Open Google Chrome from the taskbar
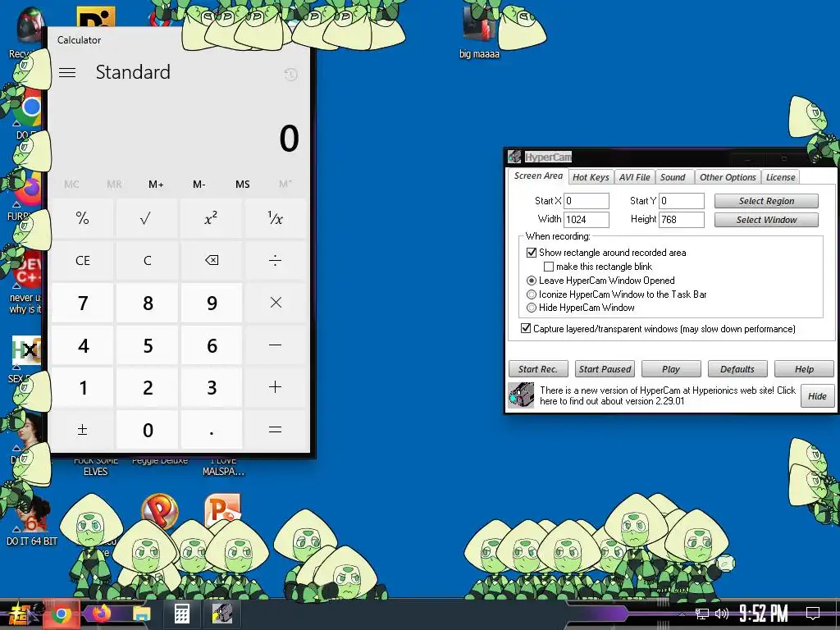This screenshot has width=840, height=630. click(x=61, y=614)
